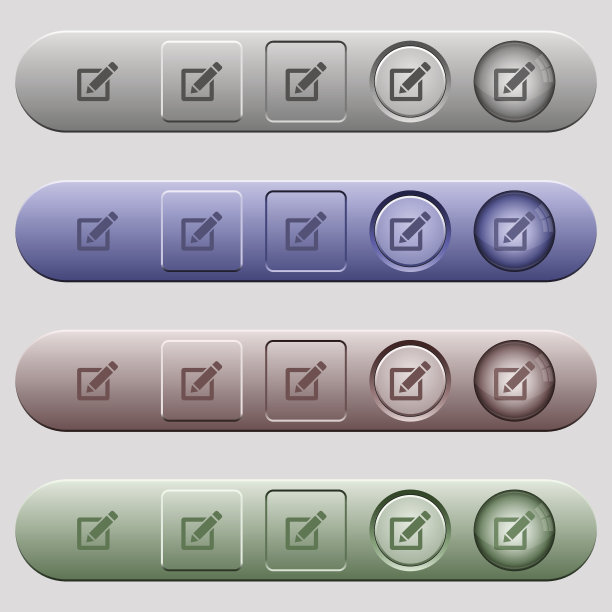Click the glossy round edit button, green bar

514,530
